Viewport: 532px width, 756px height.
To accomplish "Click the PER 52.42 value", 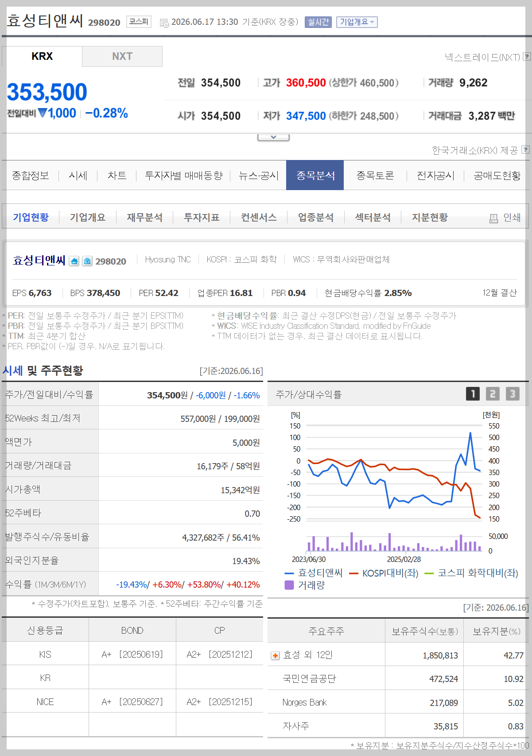I will pos(167,293).
